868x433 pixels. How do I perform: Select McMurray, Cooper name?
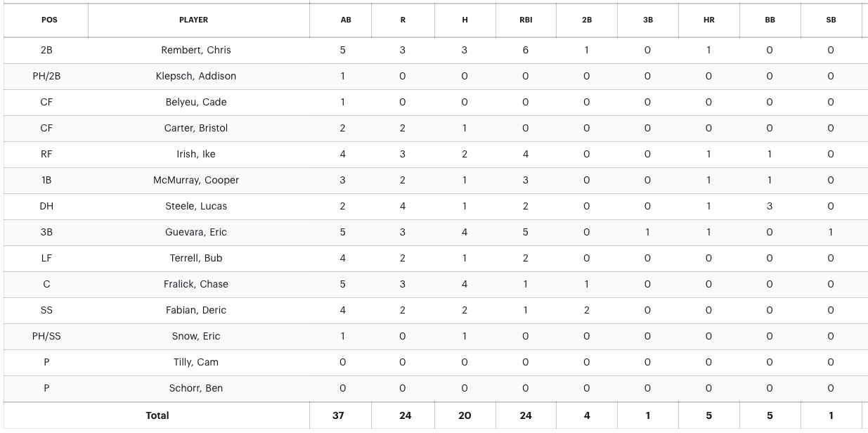tap(196, 180)
